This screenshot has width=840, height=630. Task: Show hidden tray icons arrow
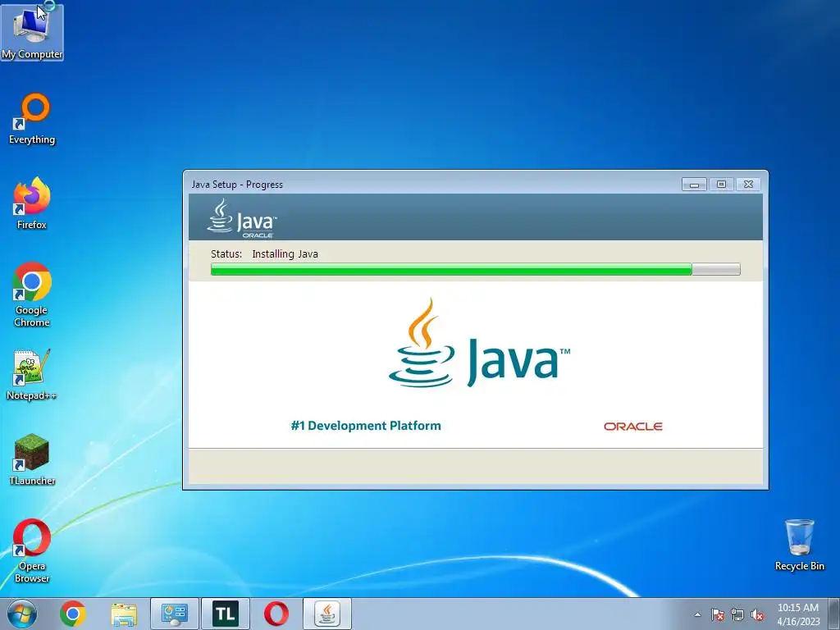tap(697, 614)
